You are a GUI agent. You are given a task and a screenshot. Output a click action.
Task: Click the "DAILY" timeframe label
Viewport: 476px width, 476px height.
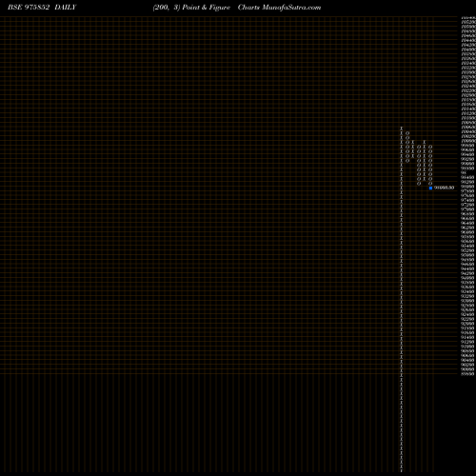coord(66,8)
